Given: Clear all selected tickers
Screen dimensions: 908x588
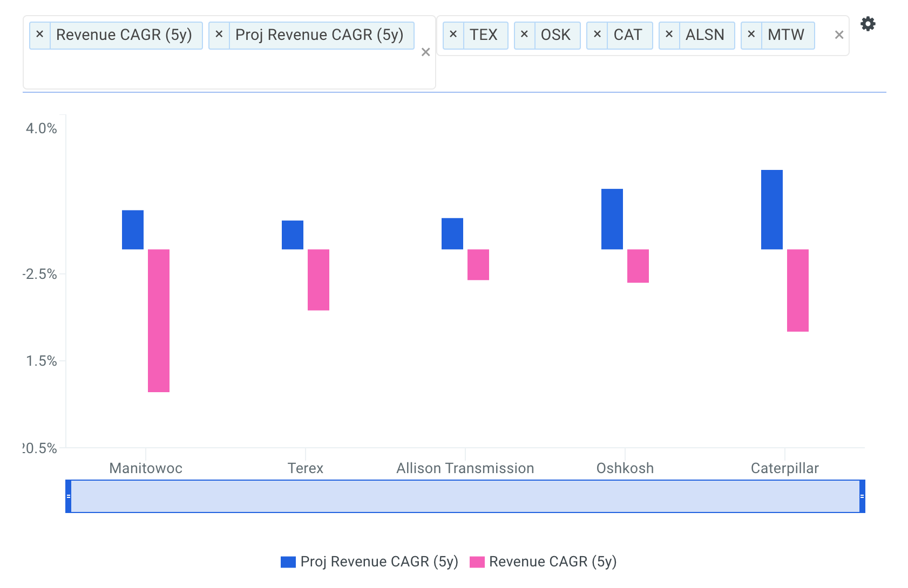Looking at the screenshot, I should tap(839, 35).
